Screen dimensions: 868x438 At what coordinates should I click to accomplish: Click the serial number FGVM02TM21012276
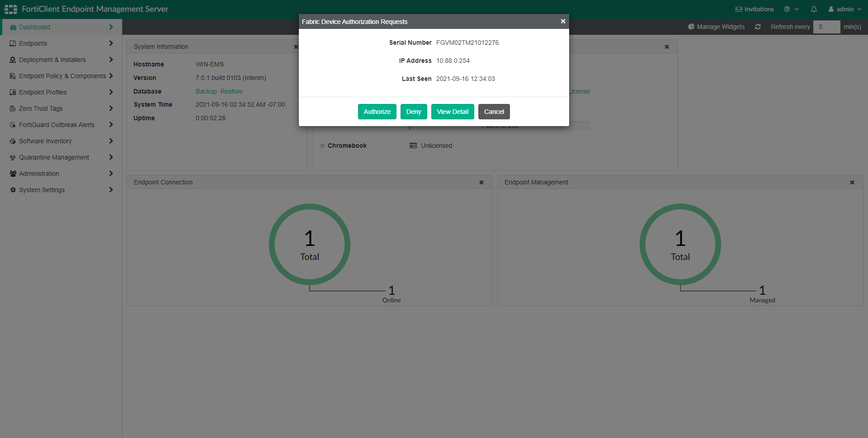(467, 42)
